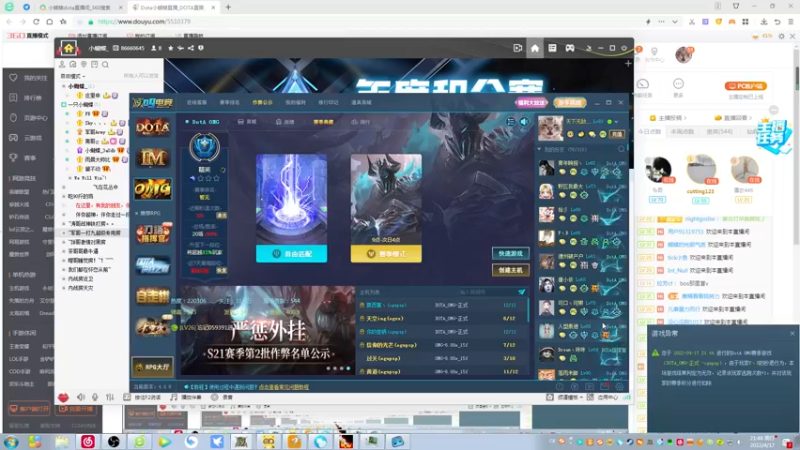Switch to 赛季典藏 sub-tab
This screenshot has height=450, width=800.
(323, 122)
